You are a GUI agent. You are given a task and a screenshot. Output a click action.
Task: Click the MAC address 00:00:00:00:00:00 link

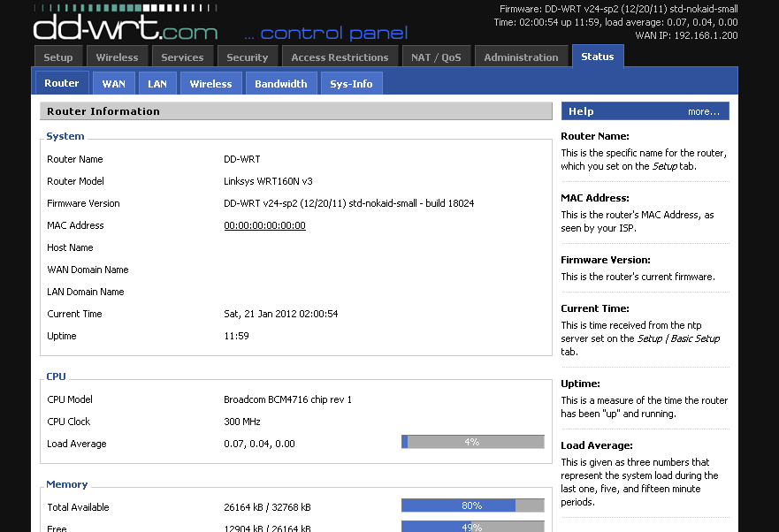pyautogui.click(x=264, y=225)
